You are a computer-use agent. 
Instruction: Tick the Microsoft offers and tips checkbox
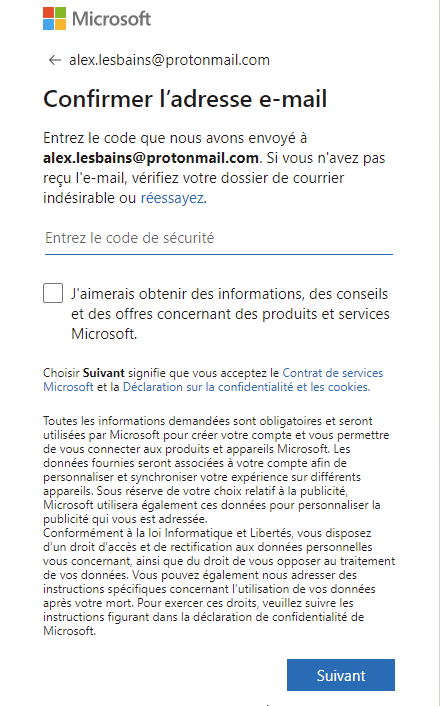click(x=53, y=293)
